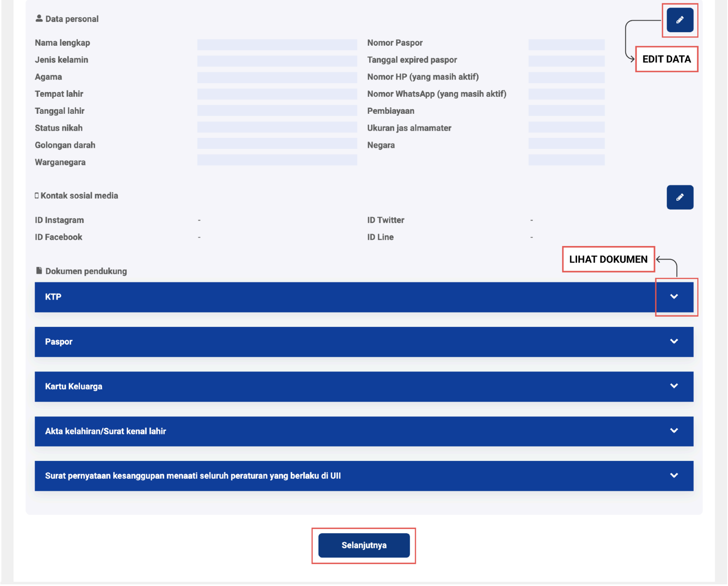The height and width of the screenshot is (586, 728).
Task: Select the Ukuran jas almamater value field
Action: pos(566,127)
